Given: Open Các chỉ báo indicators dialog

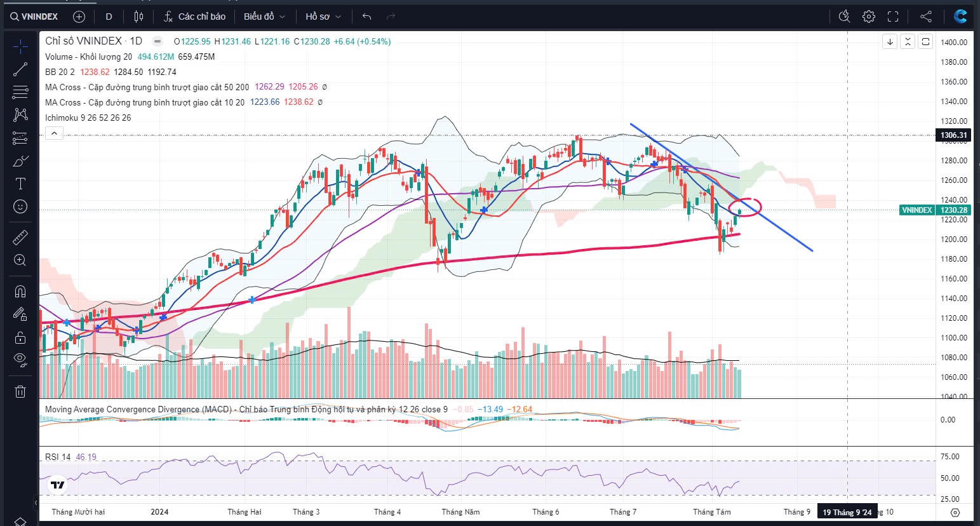Looking at the screenshot, I should [x=194, y=17].
